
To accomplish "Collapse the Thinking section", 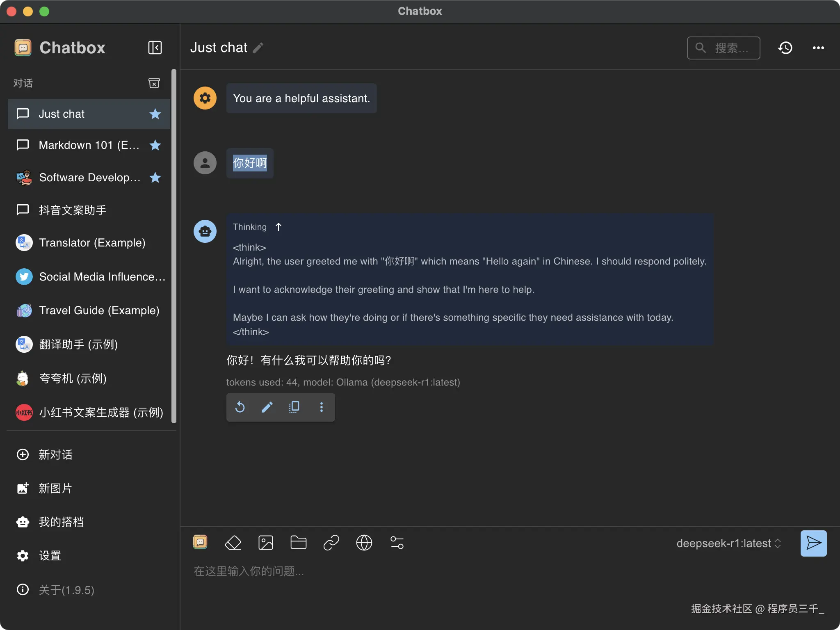I will coord(278,227).
